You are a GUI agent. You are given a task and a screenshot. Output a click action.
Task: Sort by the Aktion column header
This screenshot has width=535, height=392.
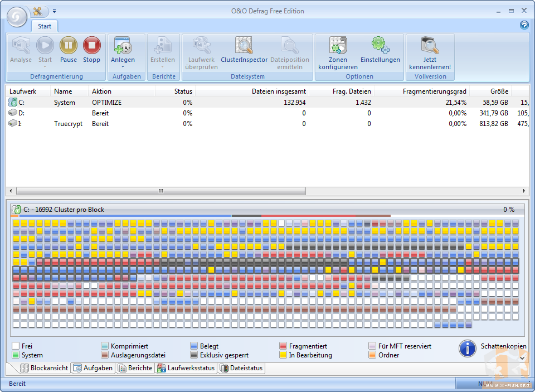point(122,91)
